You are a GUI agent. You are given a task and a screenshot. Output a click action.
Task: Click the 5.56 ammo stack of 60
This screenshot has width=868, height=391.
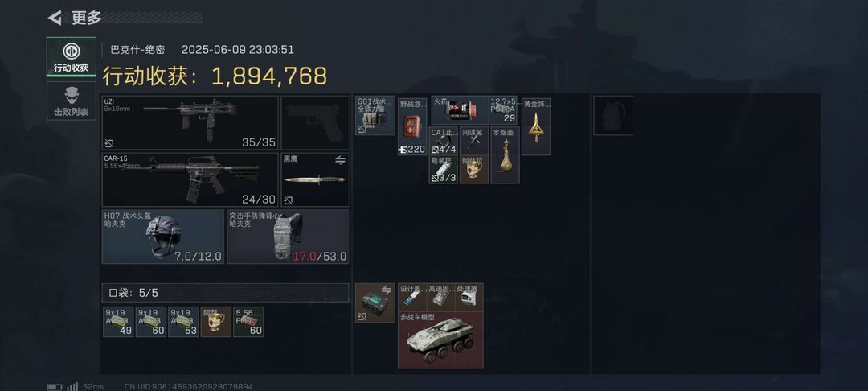coord(248,322)
